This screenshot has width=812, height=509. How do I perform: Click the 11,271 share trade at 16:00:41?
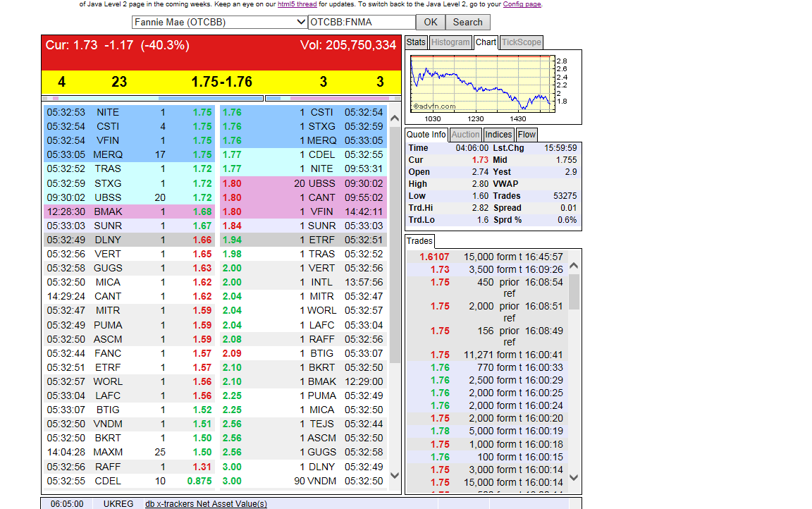coord(487,355)
